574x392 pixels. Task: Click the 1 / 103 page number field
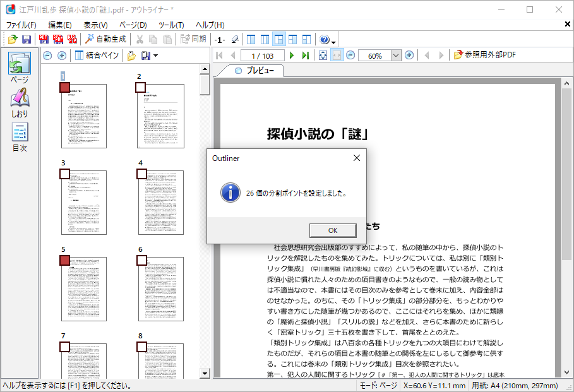[x=263, y=56]
